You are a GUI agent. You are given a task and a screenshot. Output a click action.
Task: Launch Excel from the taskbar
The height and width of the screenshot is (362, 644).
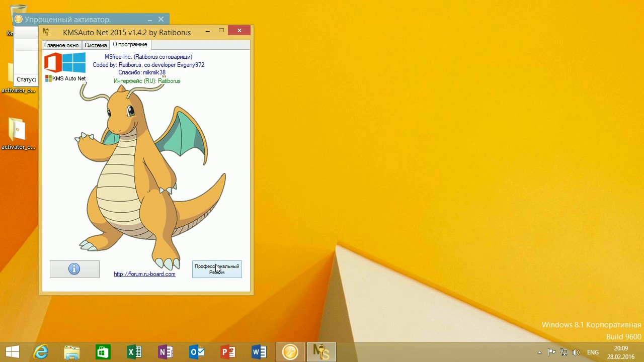point(134,352)
